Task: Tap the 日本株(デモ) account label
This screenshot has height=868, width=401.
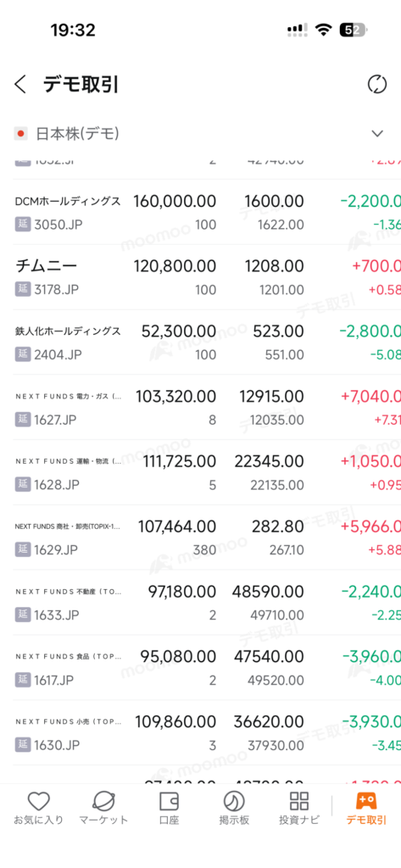Action: pyautogui.click(x=77, y=133)
